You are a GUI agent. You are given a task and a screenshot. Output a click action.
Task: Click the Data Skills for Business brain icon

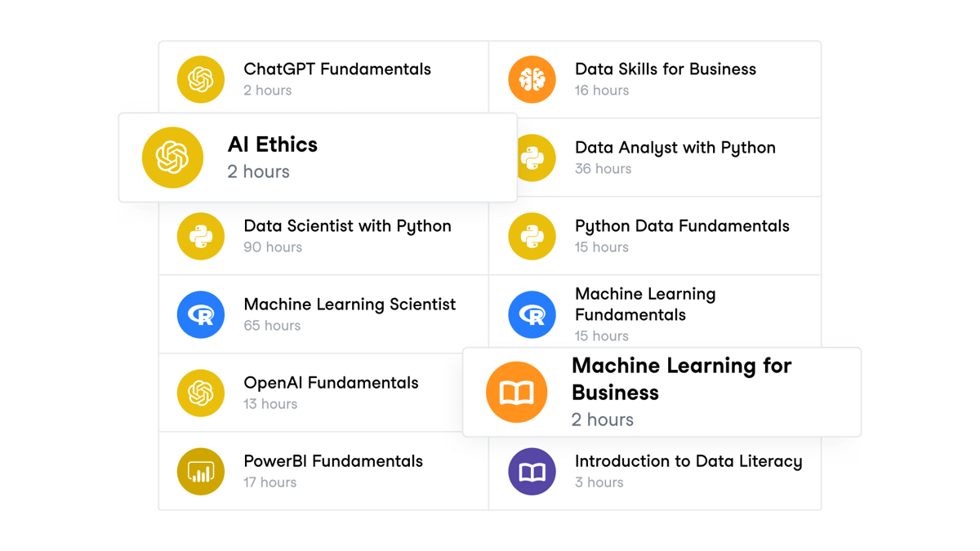(x=532, y=79)
